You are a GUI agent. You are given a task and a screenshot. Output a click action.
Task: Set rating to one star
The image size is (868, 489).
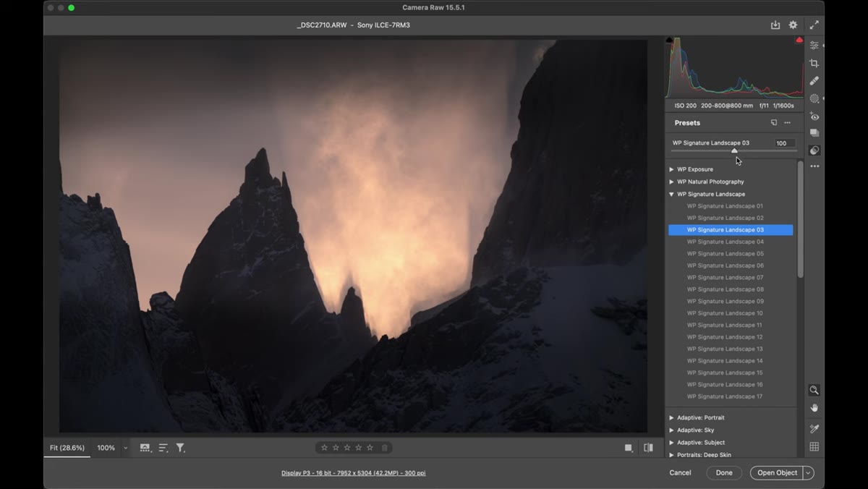point(324,448)
